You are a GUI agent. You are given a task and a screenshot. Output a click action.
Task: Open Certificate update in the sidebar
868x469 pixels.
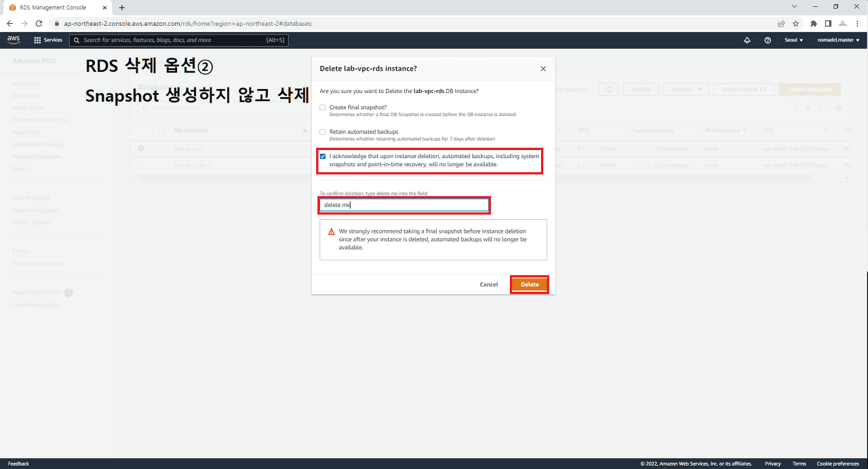click(x=35, y=305)
